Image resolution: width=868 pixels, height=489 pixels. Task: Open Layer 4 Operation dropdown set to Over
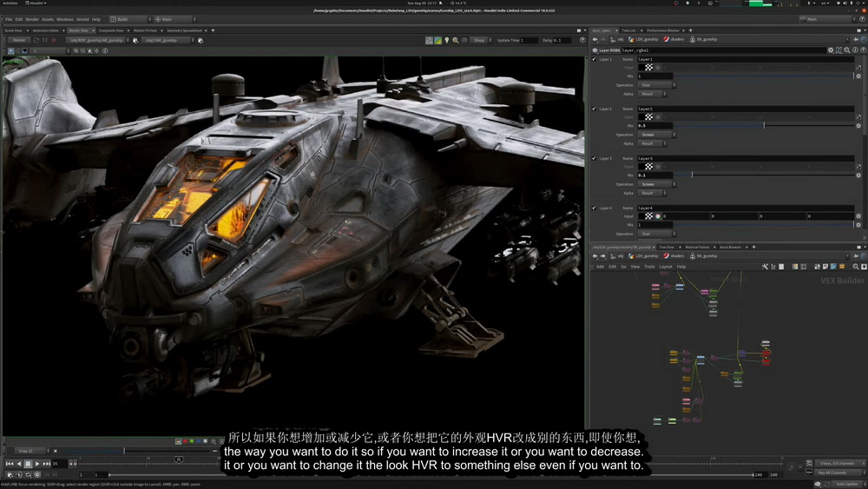(x=656, y=234)
